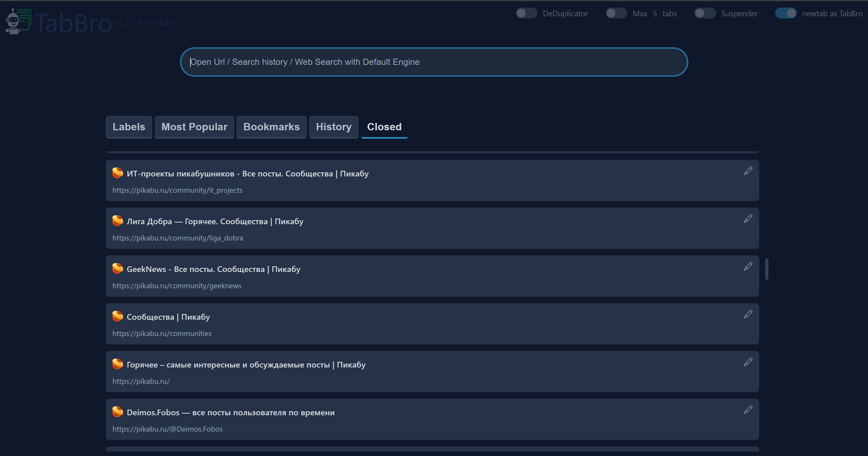Click the URL text https://pikabu.ru/

(141, 381)
